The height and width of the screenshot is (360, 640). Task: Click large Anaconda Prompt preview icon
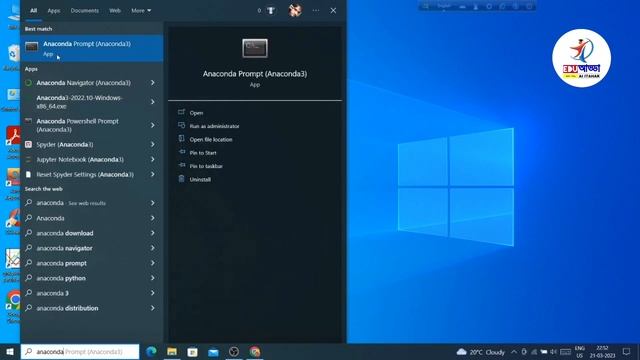pyautogui.click(x=255, y=49)
